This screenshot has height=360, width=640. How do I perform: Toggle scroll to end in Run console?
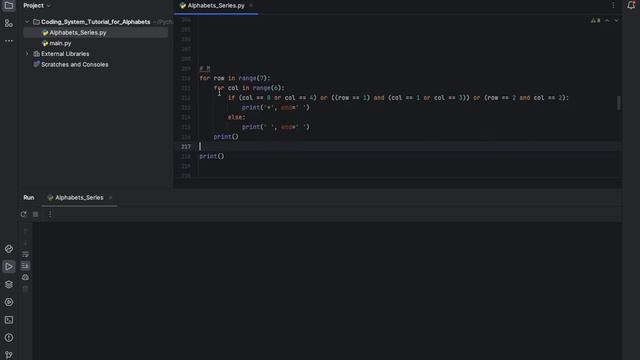[25, 266]
